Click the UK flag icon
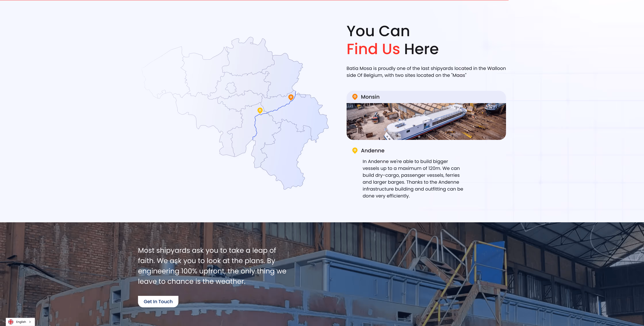This screenshot has height=326, width=644. pos(11,322)
